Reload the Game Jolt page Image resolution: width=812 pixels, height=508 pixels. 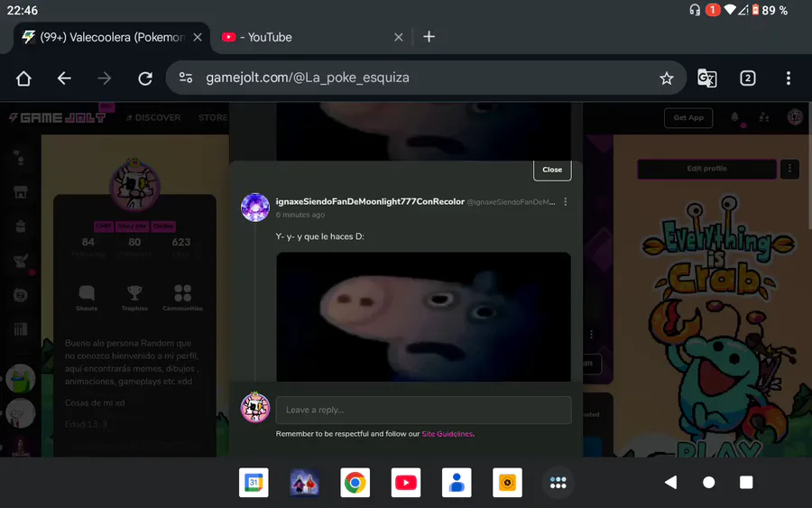(x=145, y=79)
